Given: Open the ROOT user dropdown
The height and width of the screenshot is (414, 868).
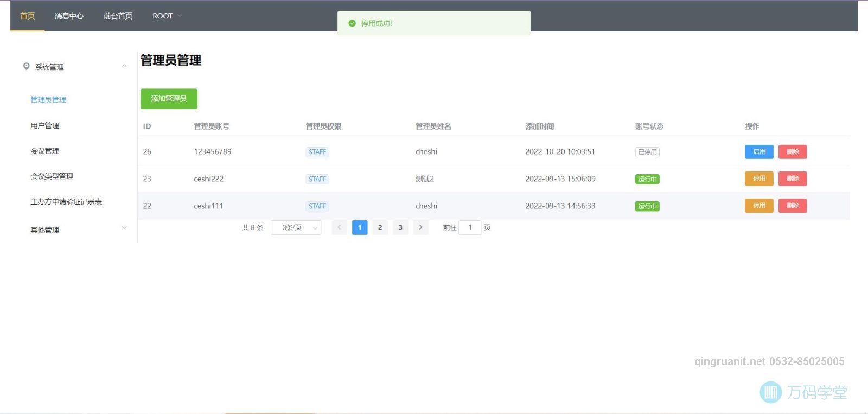Looking at the screenshot, I should click(167, 16).
